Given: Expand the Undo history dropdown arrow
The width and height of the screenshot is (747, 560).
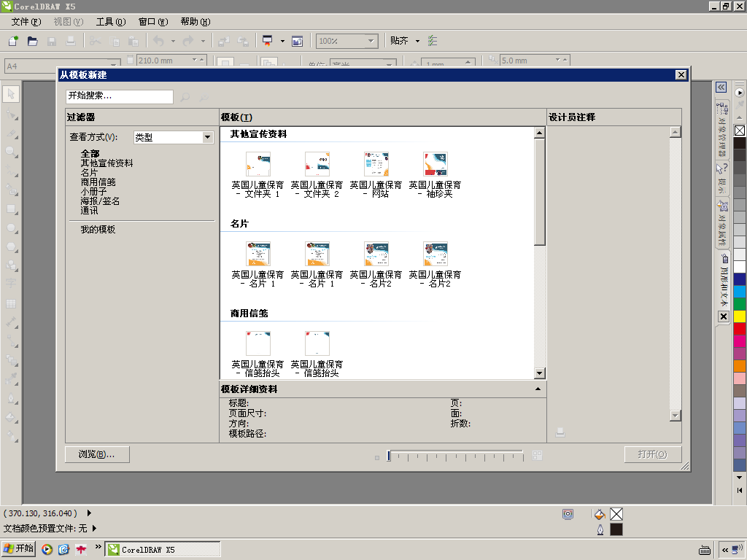Looking at the screenshot, I should tap(173, 41).
